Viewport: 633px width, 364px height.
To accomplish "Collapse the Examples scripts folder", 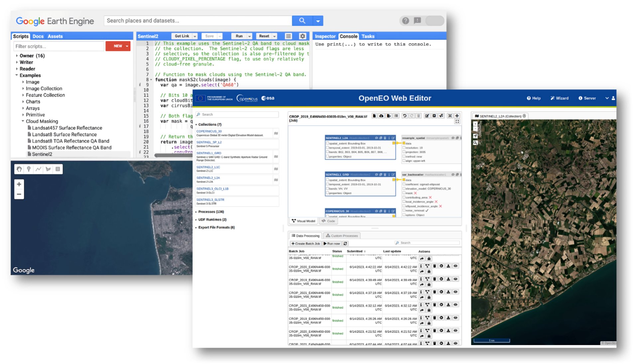I will pyautogui.click(x=17, y=75).
